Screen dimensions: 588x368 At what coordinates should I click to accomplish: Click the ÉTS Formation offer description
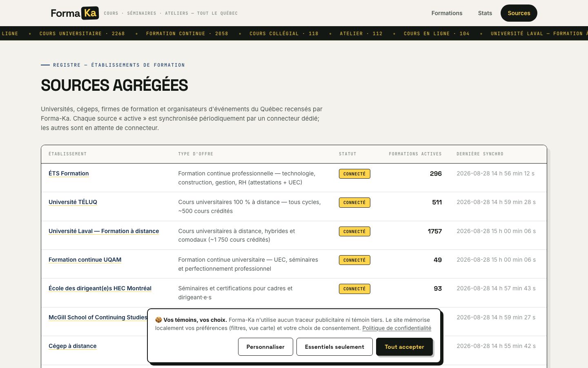(247, 178)
